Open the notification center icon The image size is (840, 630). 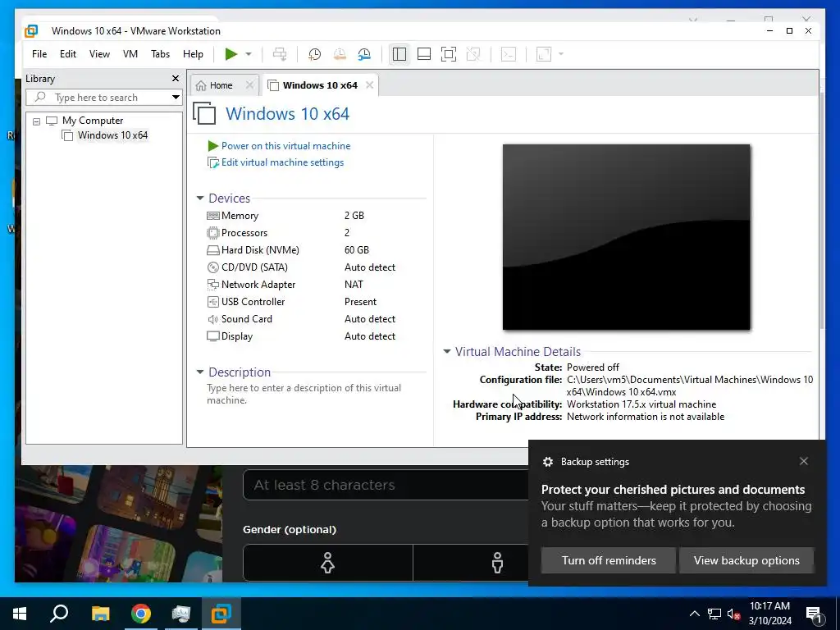pyautogui.click(x=815, y=614)
